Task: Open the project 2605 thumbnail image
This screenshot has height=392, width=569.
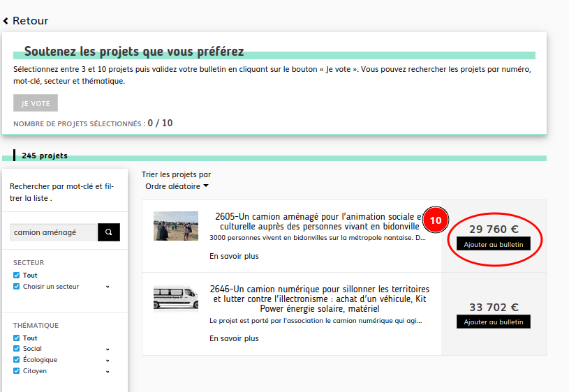Action: click(176, 226)
